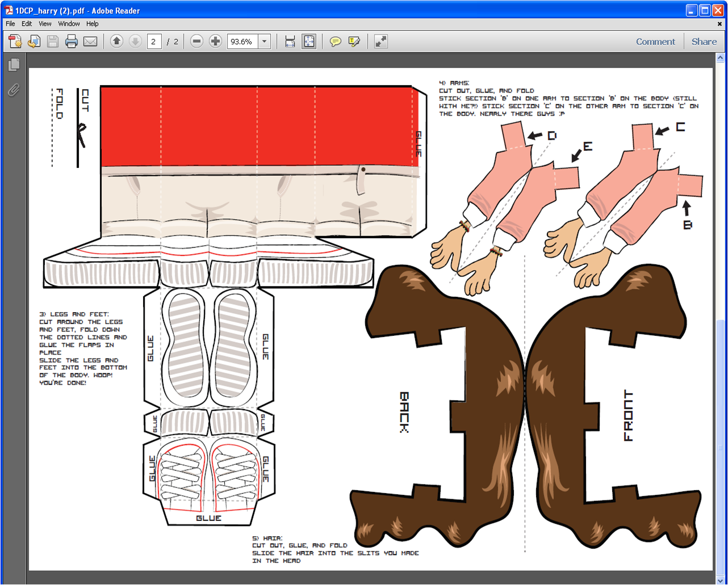This screenshot has height=585, width=728.
Task: Click the Convert file to PDF icon
Action: tap(34, 41)
